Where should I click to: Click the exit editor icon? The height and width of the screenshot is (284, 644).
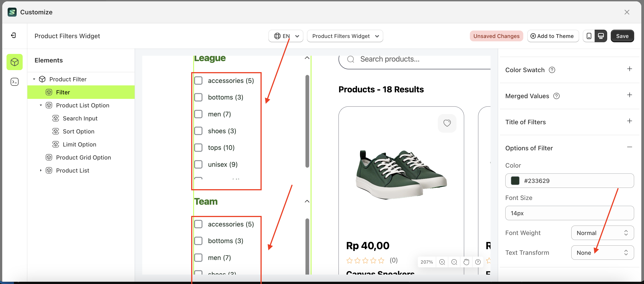14,35
